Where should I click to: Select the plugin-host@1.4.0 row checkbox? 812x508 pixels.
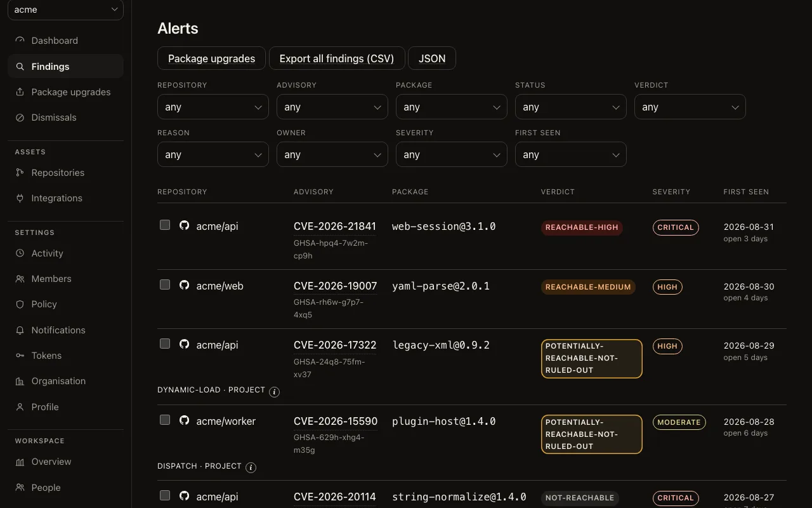point(165,420)
